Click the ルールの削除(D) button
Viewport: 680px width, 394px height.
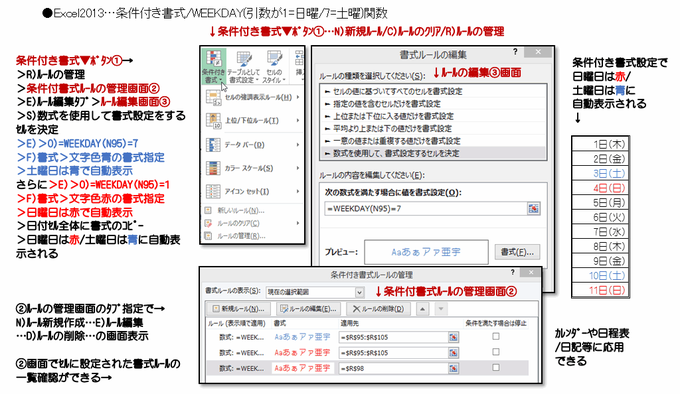[378, 309]
